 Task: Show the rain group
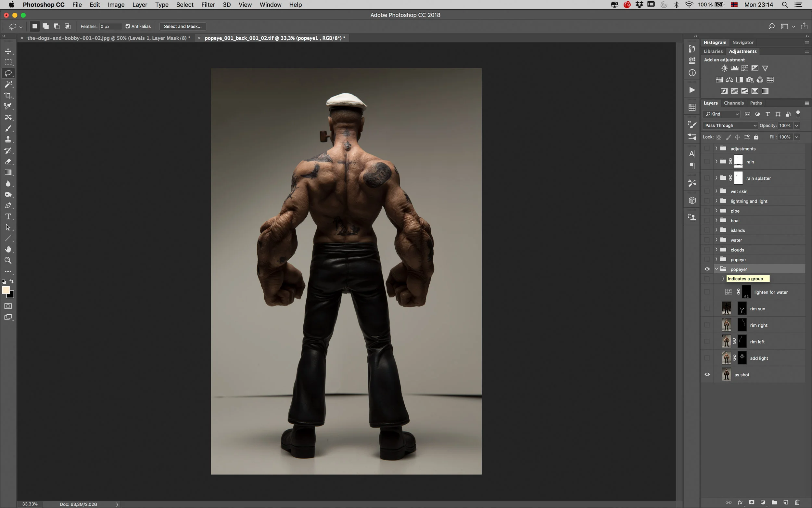707,162
